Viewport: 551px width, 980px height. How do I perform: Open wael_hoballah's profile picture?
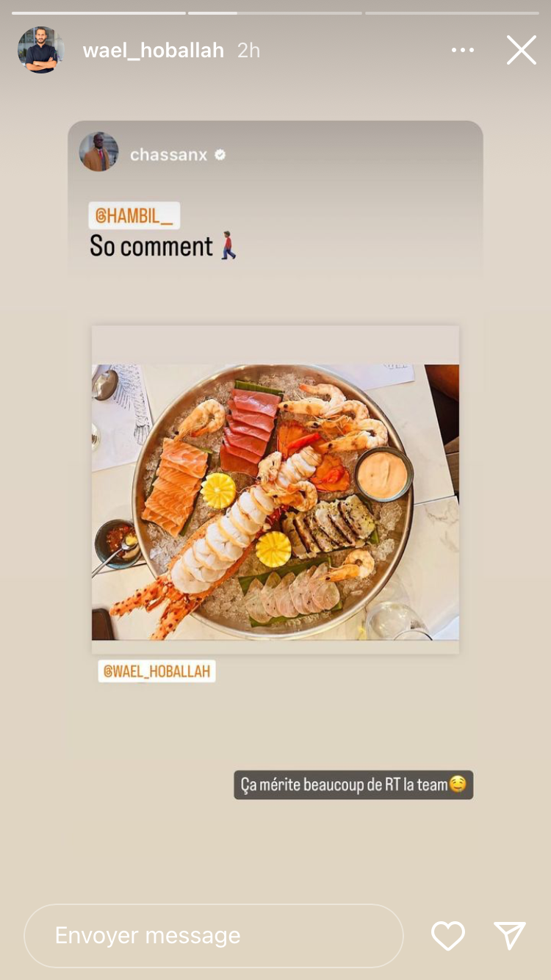tap(41, 50)
